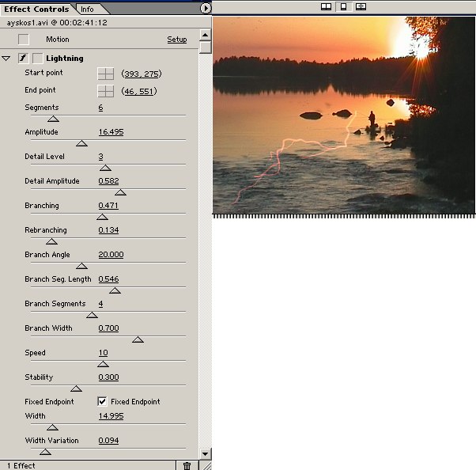Click the '1 Effect' status text
This screenshot has width=476, height=470.
tap(21, 466)
